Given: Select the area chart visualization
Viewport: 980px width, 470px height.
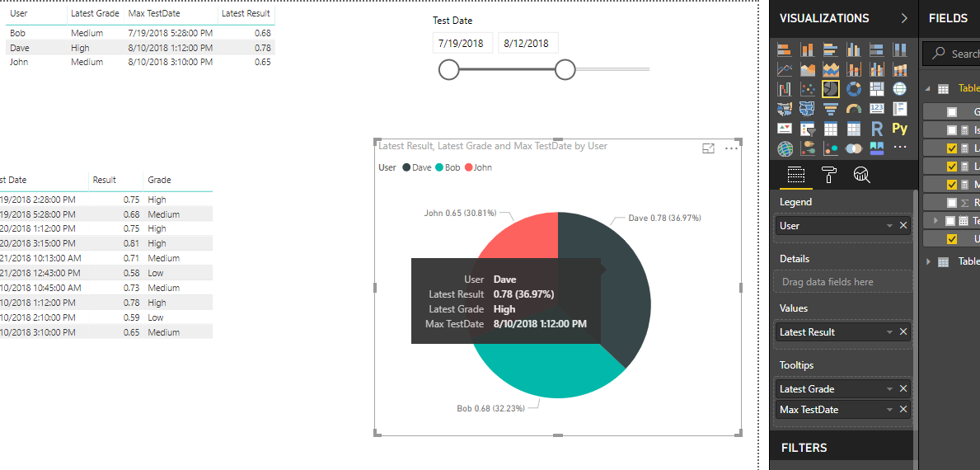Looking at the screenshot, I should (808, 69).
